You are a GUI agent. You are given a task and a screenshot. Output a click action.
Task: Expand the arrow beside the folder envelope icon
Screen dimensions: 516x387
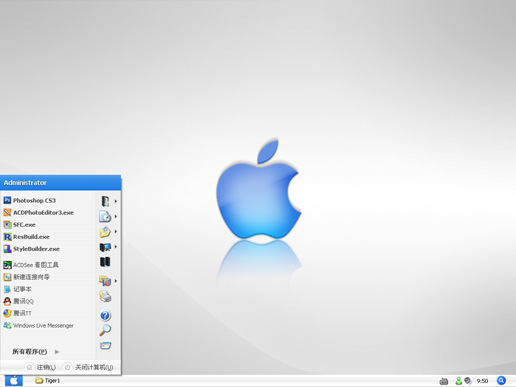[116, 231]
